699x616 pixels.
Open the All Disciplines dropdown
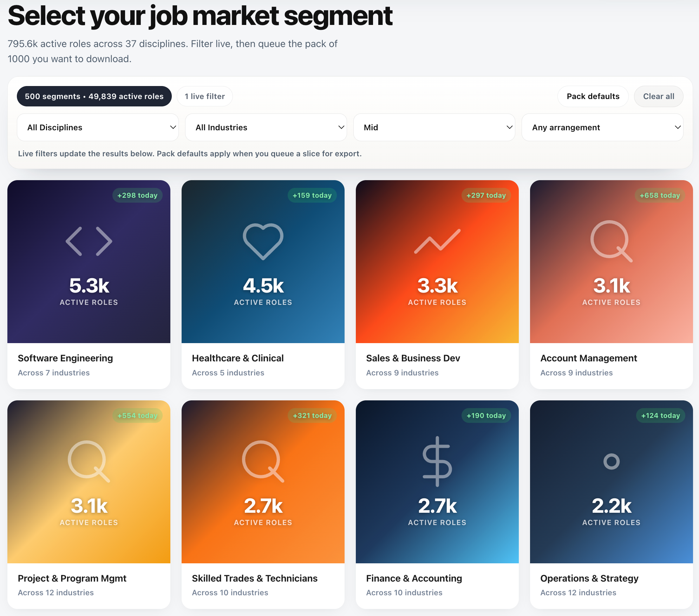coord(98,127)
